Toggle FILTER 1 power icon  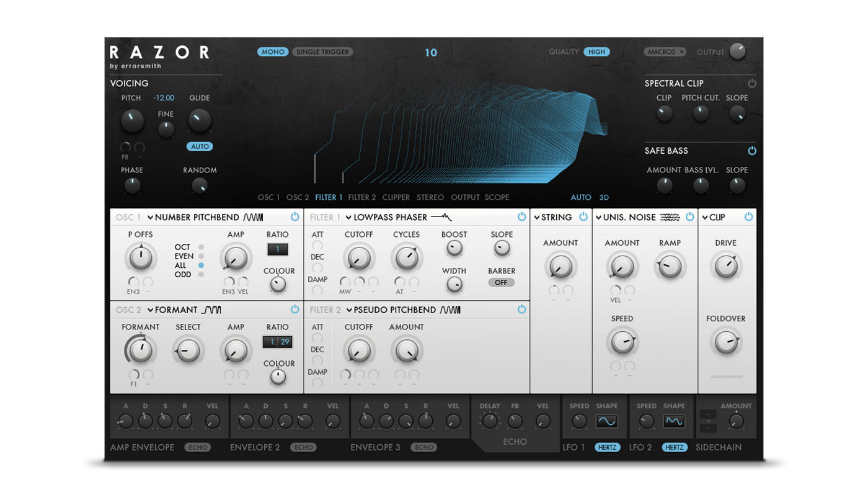521,217
